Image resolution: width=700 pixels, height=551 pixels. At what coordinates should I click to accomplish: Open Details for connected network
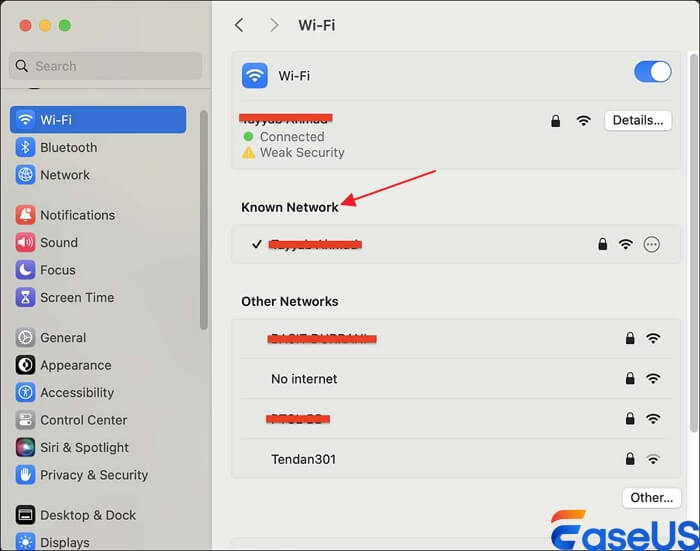pos(638,120)
